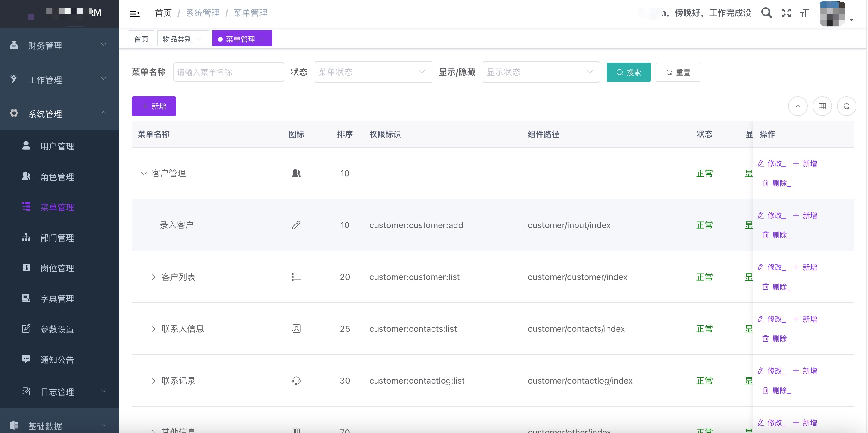Viewport: 868px width, 433px height.
Task: Select 菜单管理 in the sidebar
Action: pyautogui.click(x=60, y=207)
